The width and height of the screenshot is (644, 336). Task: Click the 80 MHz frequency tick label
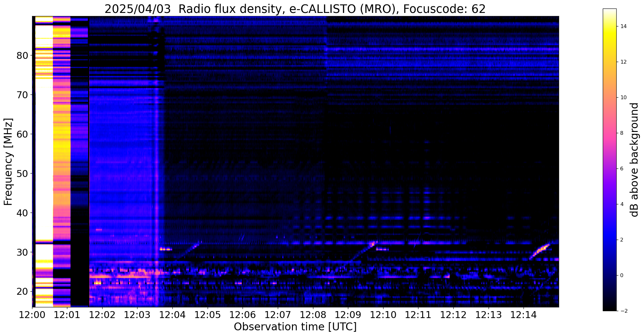(22, 55)
